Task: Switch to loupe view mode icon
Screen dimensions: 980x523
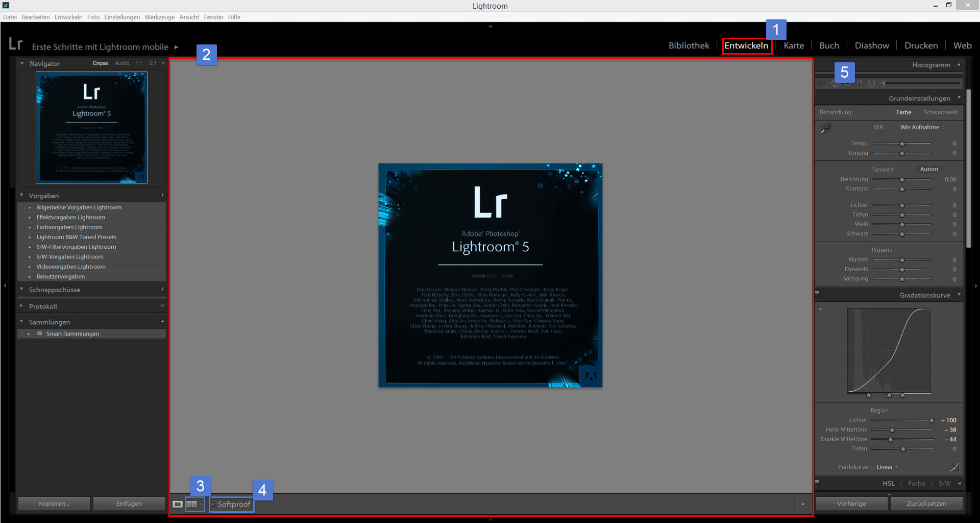Action: 177,504
